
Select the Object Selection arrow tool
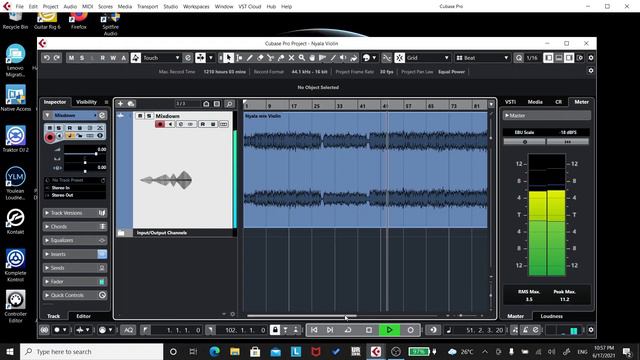click(x=229, y=58)
